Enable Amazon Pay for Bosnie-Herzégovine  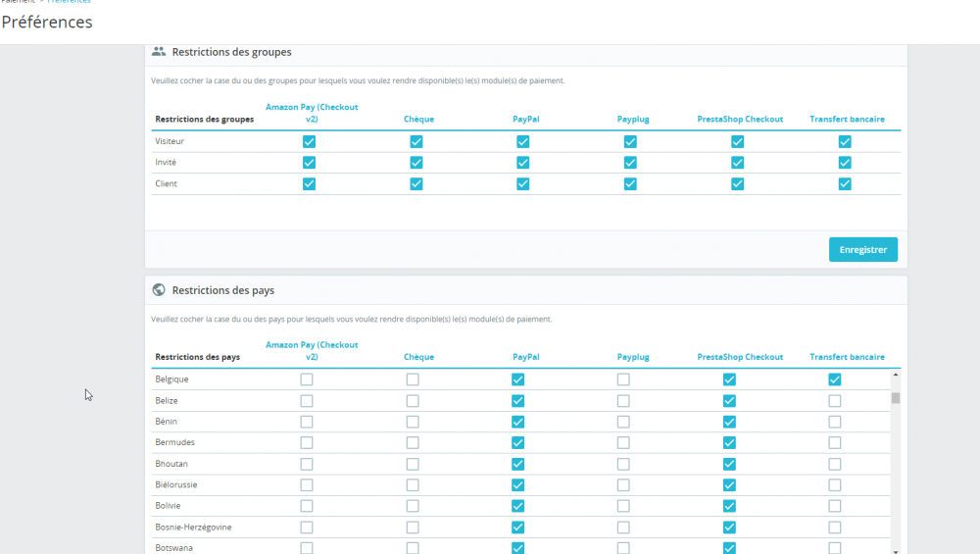(306, 528)
